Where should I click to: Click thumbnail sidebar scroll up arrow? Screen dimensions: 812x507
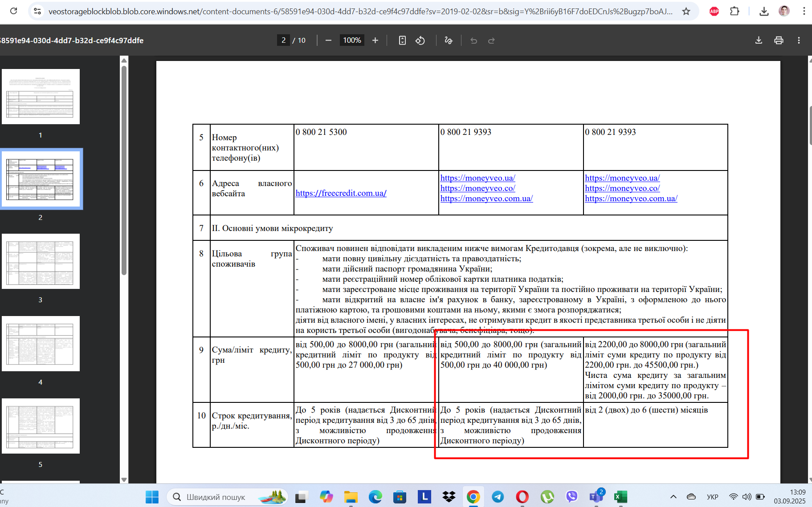pyautogui.click(x=124, y=61)
